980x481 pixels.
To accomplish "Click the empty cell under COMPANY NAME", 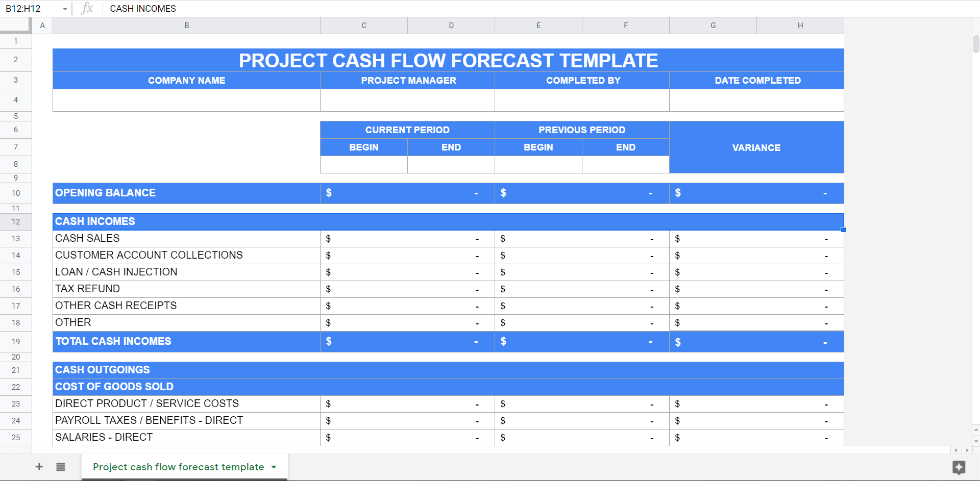I will [x=186, y=100].
